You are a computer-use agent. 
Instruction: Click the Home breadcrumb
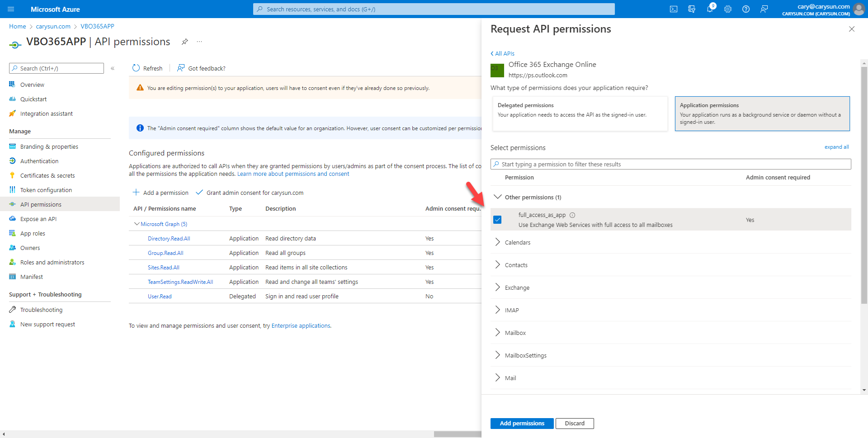point(17,26)
